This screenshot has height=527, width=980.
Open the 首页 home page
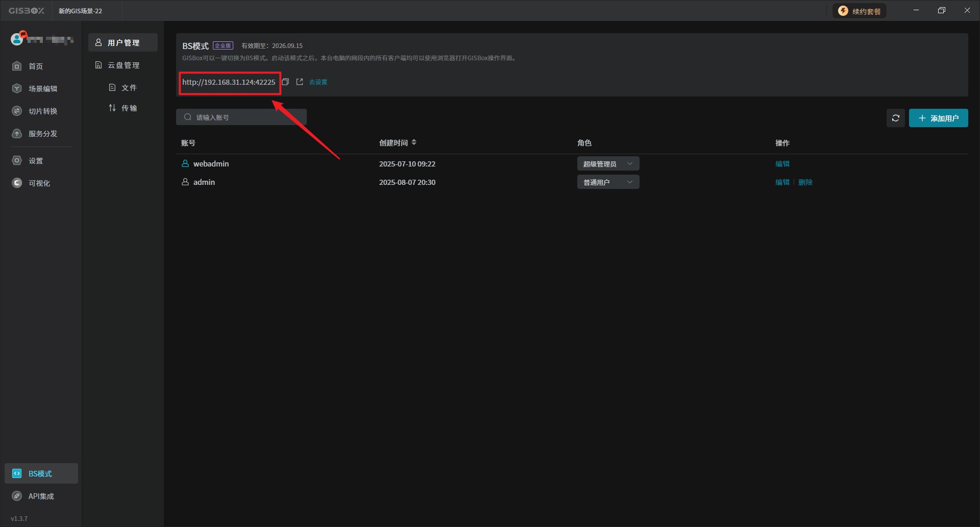35,66
